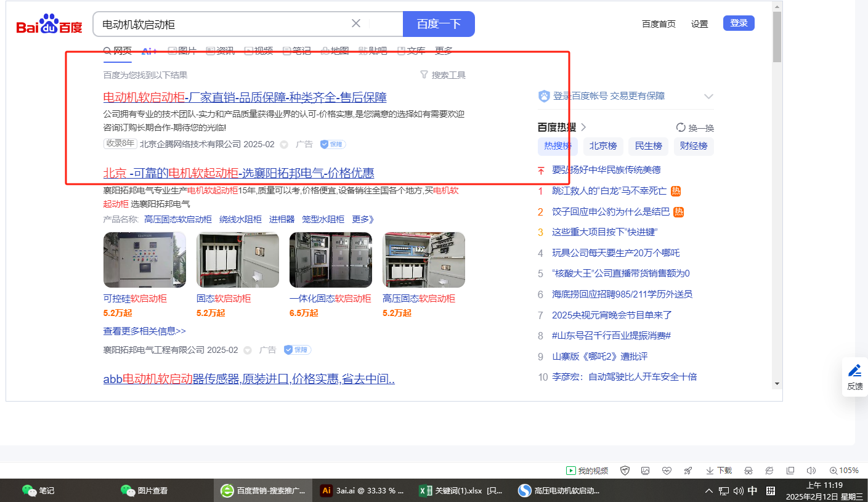Toggle the Chinese input mode indicator 中
This screenshot has height=502, width=868.
point(752,491)
